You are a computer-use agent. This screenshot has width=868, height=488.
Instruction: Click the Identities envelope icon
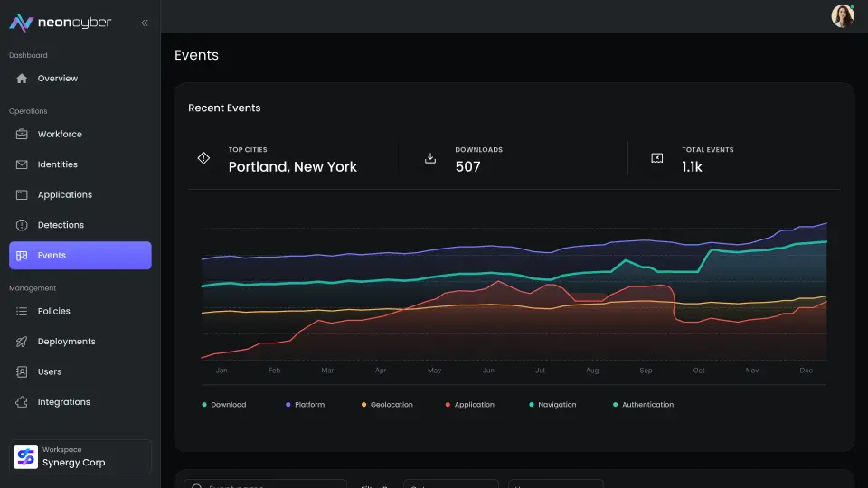click(x=22, y=164)
